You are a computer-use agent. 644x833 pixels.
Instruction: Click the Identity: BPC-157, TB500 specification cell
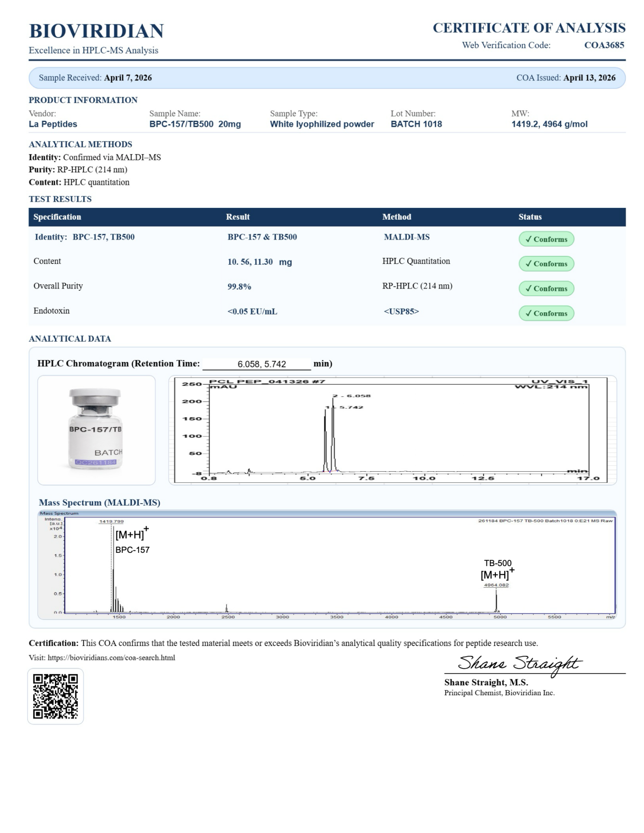[85, 237]
